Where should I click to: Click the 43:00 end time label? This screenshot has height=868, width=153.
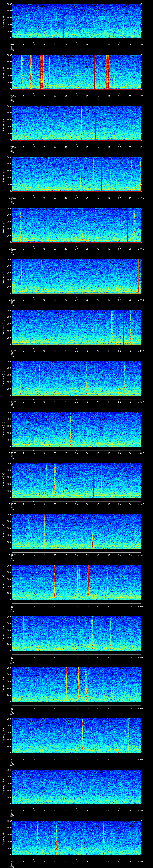pos(141,606)
